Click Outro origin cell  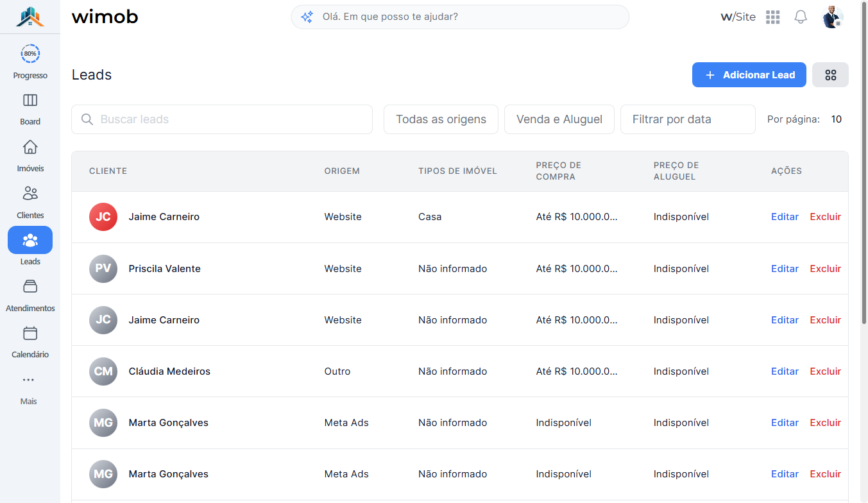337,371
